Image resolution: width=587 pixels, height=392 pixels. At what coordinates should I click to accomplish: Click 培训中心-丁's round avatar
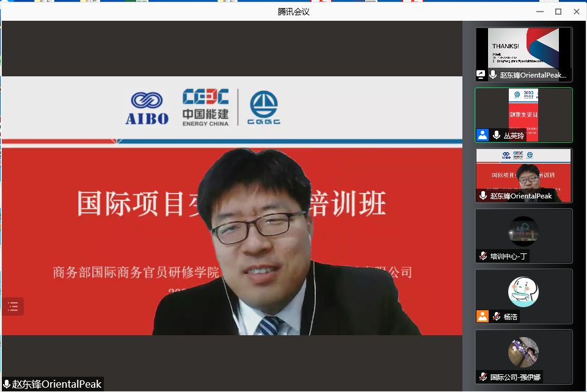[523, 231]
